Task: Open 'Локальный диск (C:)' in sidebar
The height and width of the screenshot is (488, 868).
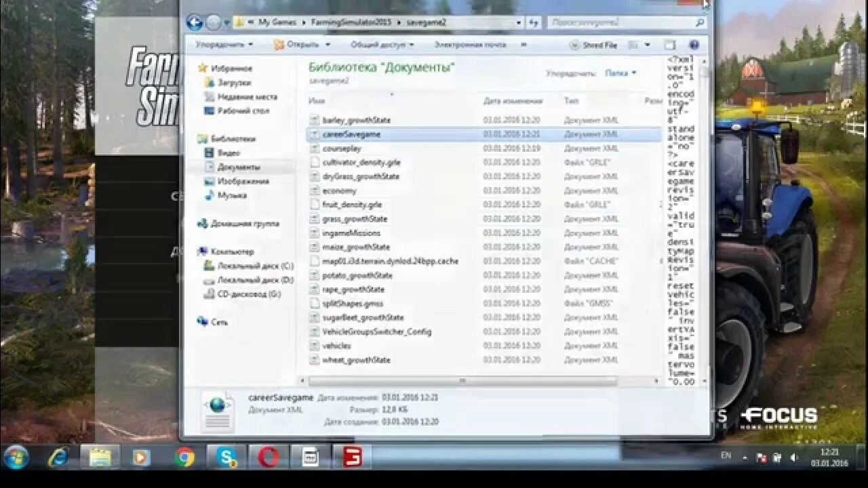Action: coord(249,266)
